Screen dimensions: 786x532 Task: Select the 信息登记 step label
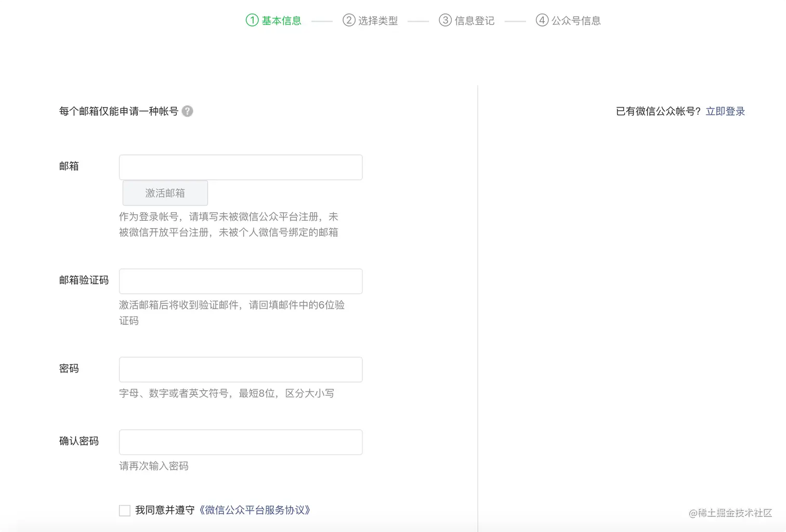pos(474,20)
